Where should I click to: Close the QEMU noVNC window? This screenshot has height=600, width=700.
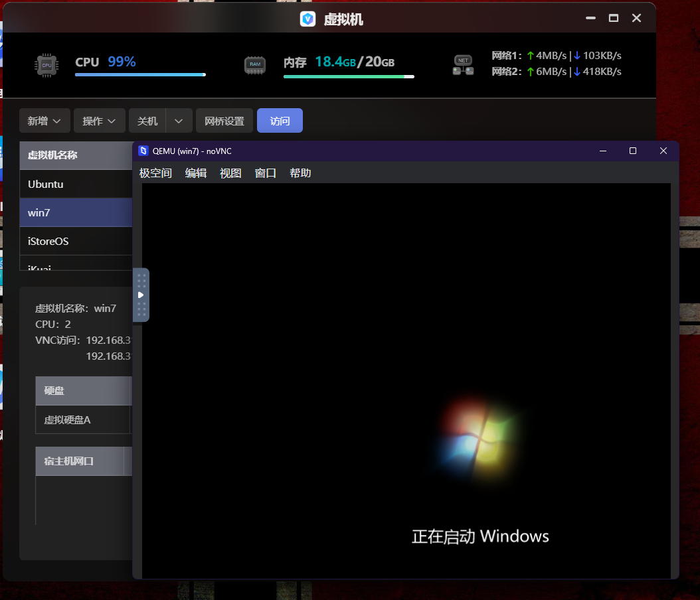[x=663, y=151]
